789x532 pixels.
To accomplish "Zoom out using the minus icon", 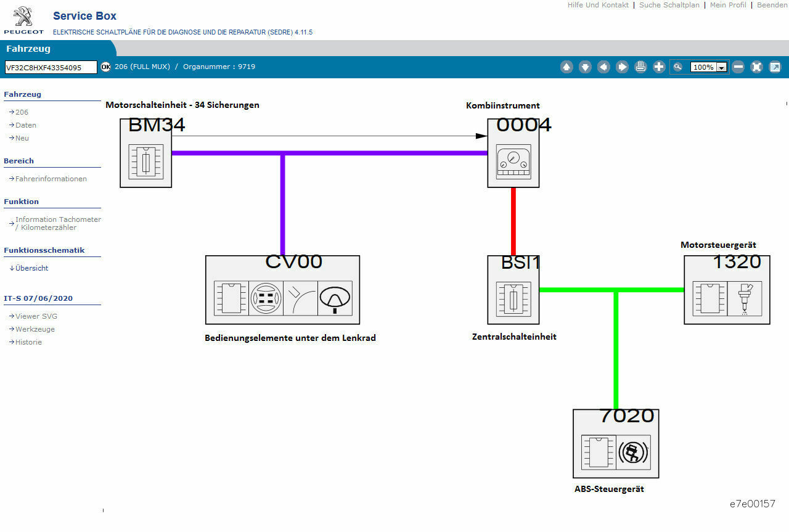I will pyautogui.click(x=738, y=67).
